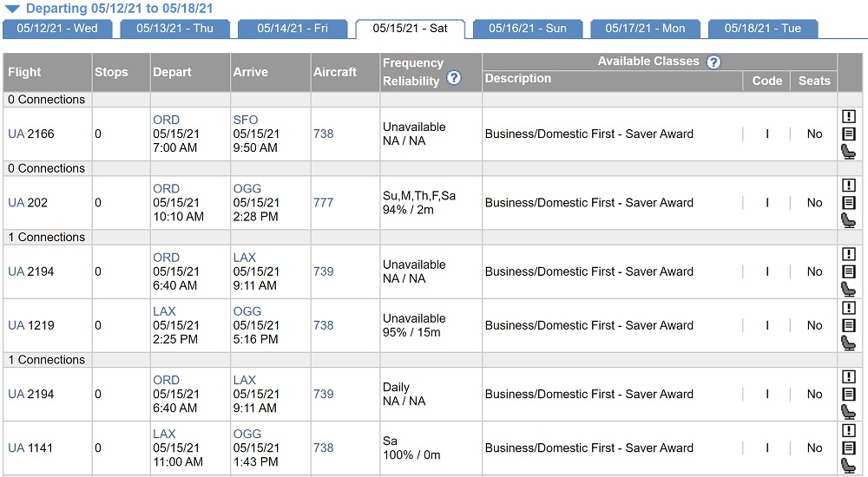
Task: Click the UA airline link for flight 2166
Action: pos(16,134)
